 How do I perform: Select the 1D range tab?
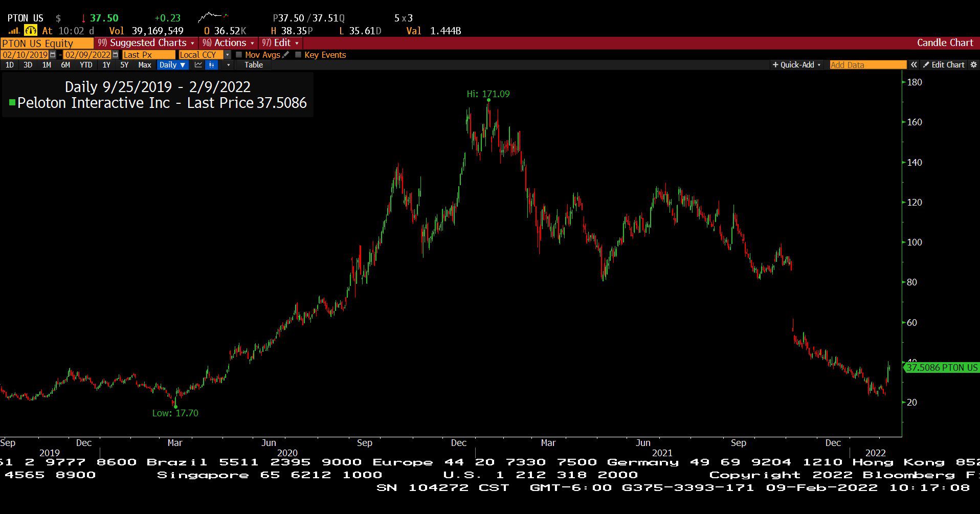click(10, 65)
